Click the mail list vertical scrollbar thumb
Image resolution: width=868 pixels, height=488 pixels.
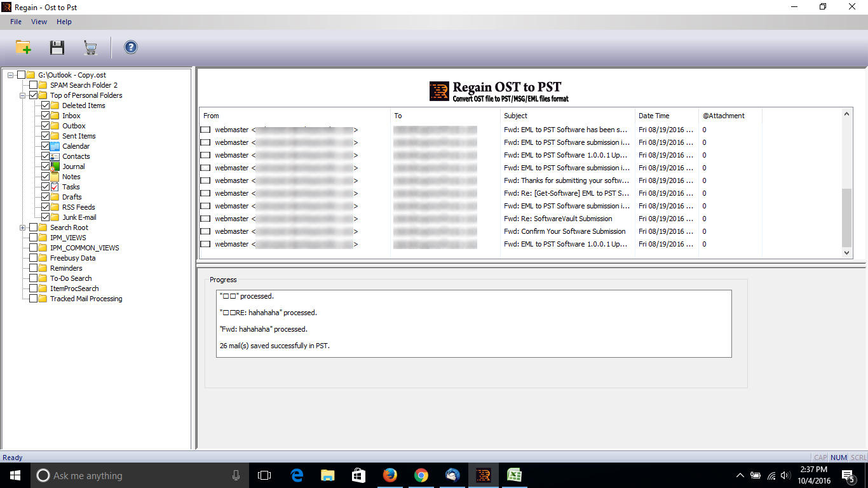click(x=846, y=217)
